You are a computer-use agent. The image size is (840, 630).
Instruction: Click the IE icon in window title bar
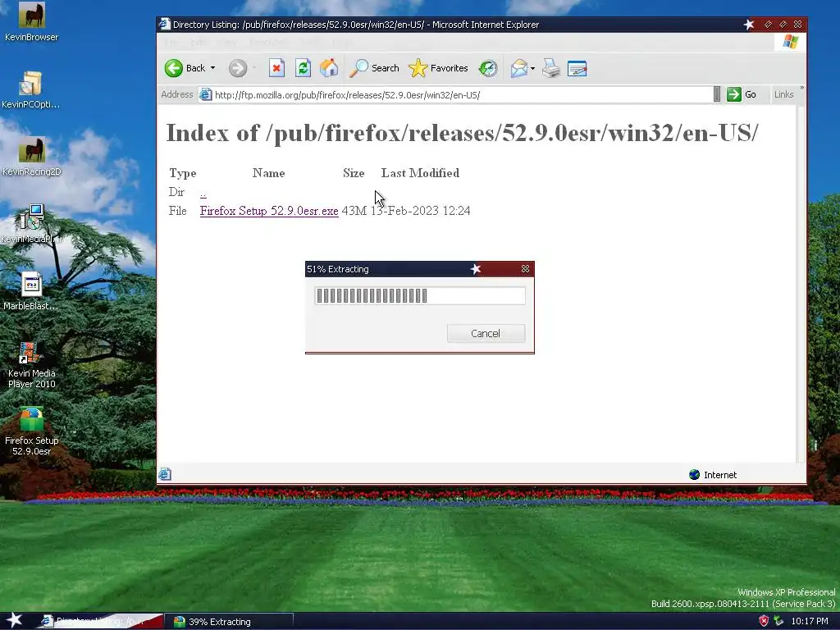pos(164,24)
